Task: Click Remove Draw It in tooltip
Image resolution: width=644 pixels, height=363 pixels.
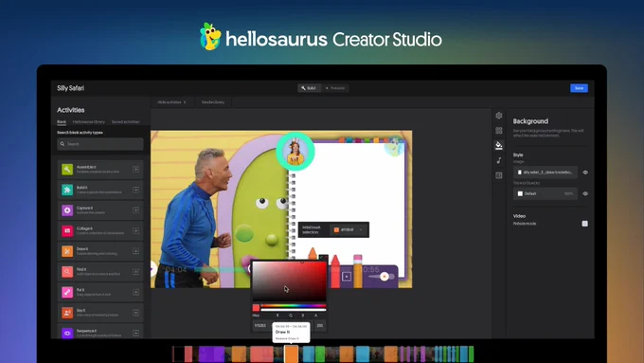Action: click(x=287, y=338)
